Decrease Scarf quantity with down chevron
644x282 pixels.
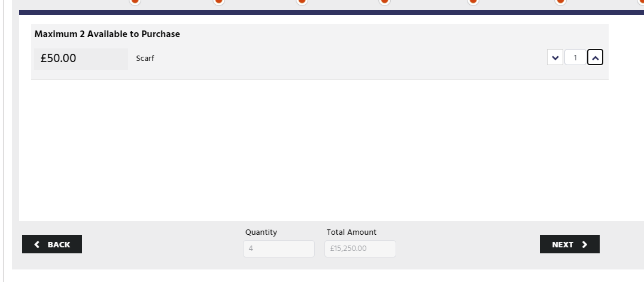click(x=555, y=57)
